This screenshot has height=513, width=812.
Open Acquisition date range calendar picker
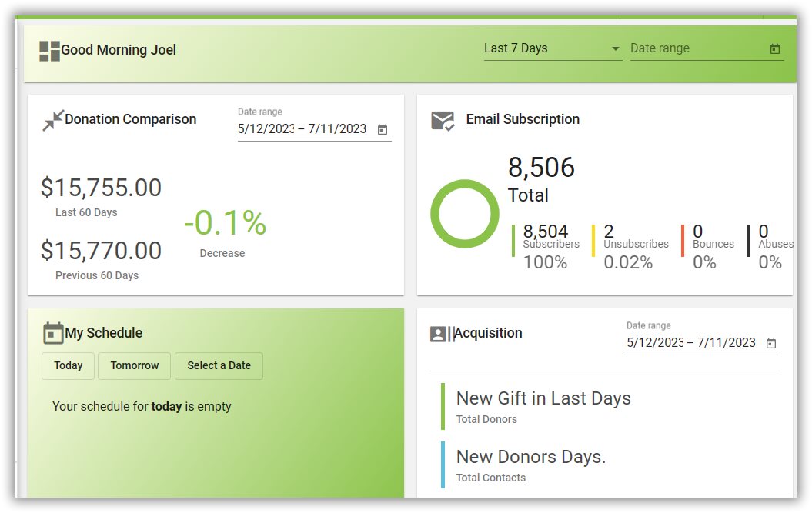click(x=771, y=344)
